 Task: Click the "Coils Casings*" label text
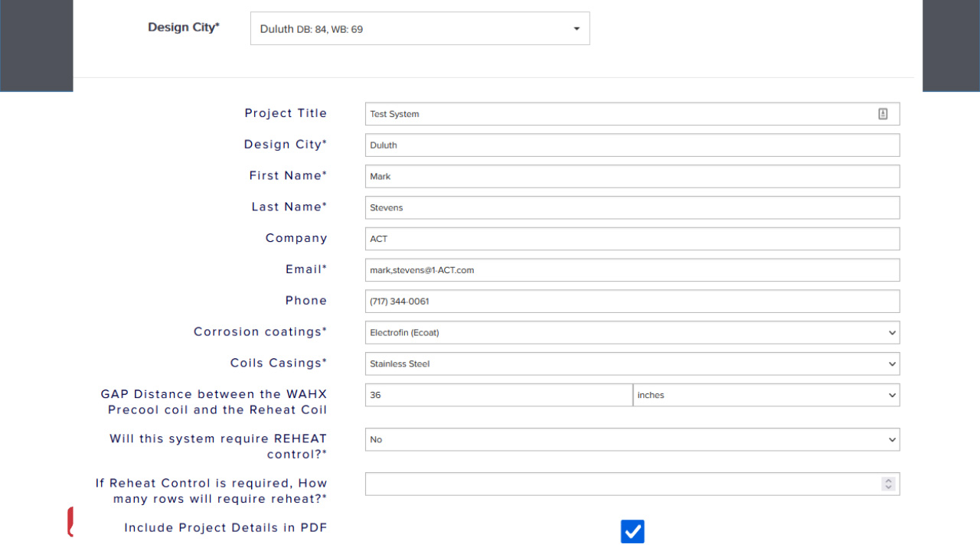click(279, 363)
